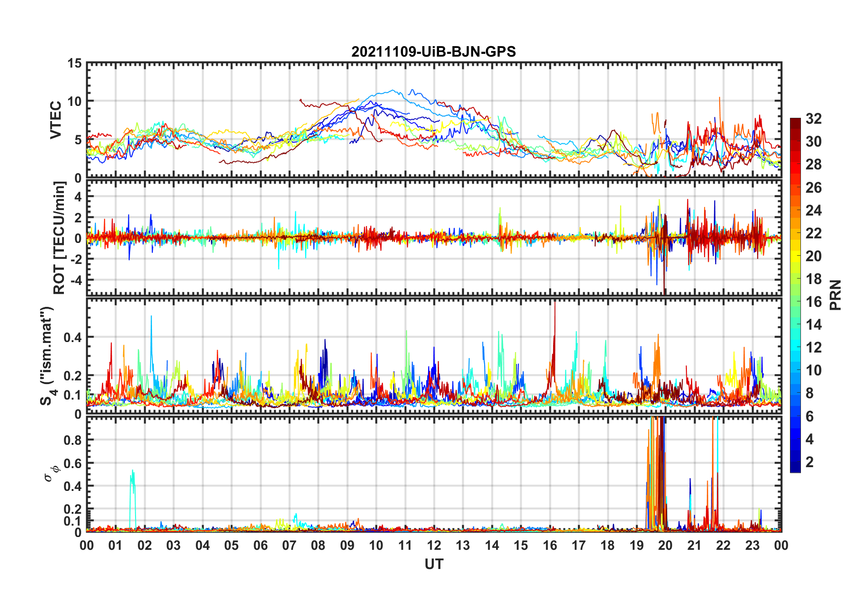
Task: Choose PRN colorbar tick 4
Action: 810,439
